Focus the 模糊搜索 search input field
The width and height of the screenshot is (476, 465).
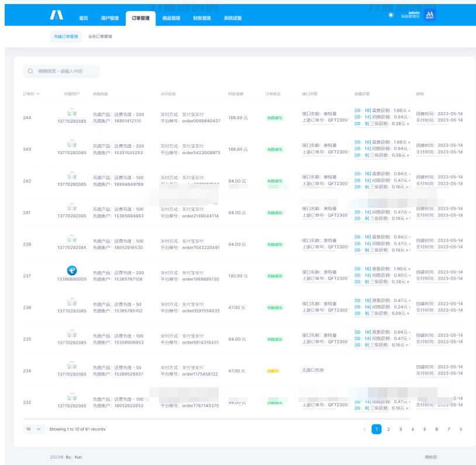pos(65,71)
